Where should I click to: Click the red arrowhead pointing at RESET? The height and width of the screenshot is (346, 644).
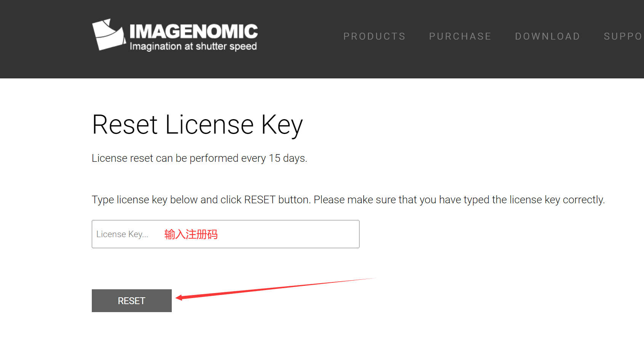179,298
